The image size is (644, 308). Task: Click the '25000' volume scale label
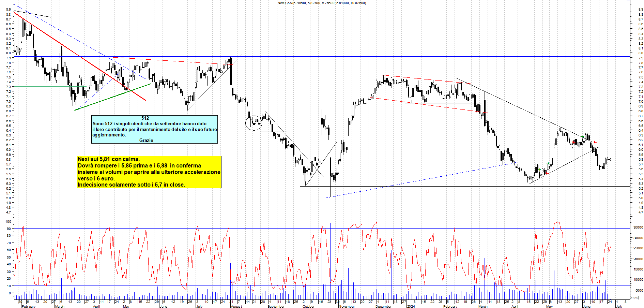click(638, 248)
